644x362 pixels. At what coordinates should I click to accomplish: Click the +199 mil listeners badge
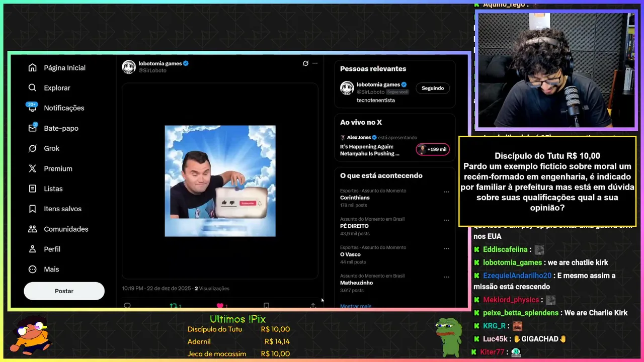point(433,149)
